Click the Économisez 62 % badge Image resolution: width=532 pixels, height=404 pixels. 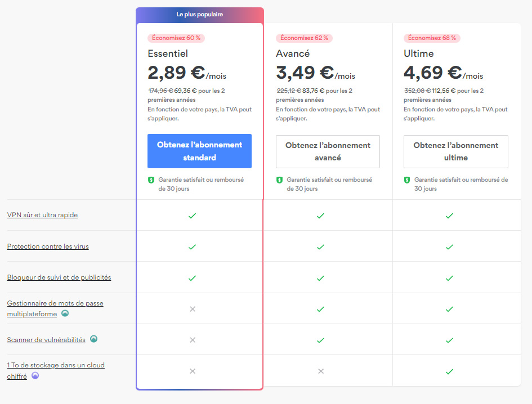point(305,38)
